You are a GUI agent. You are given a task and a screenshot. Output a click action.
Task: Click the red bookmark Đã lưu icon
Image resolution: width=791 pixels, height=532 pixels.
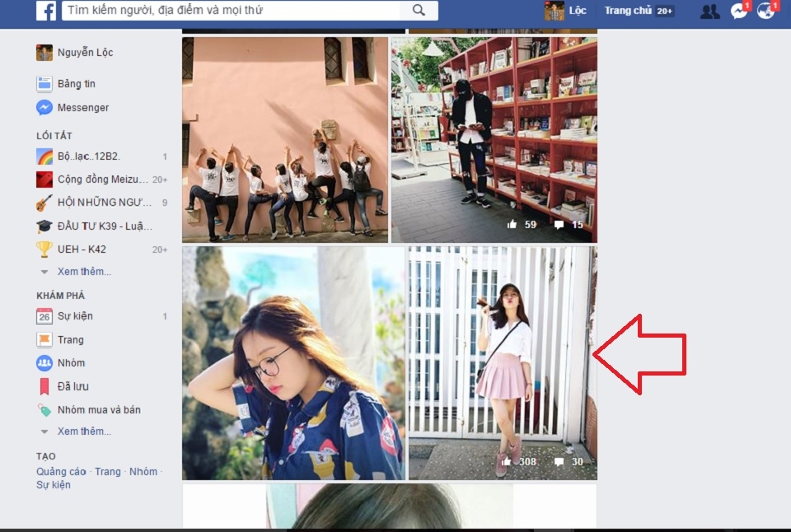[x=44, y=387]
